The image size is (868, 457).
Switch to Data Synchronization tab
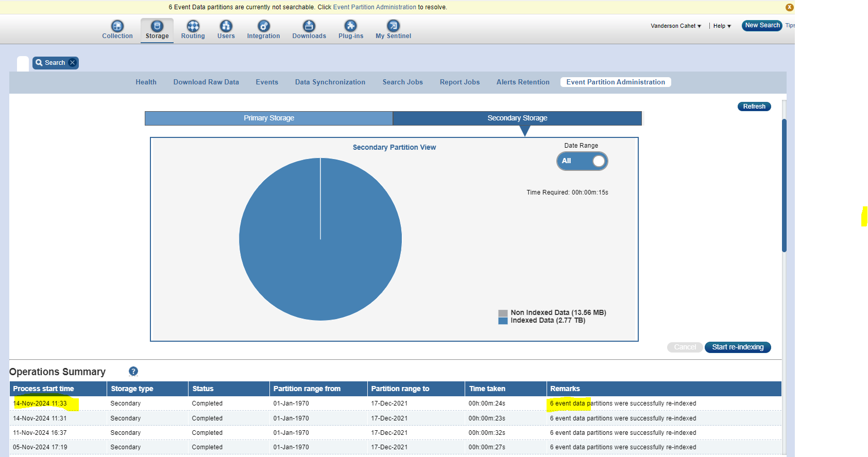point(330,82)
